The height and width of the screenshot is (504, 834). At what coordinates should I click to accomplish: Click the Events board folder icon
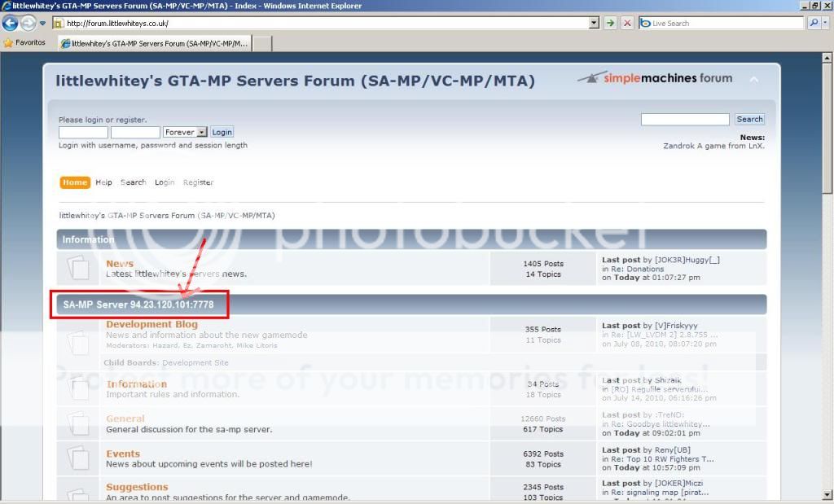click(x=77, y=458)
